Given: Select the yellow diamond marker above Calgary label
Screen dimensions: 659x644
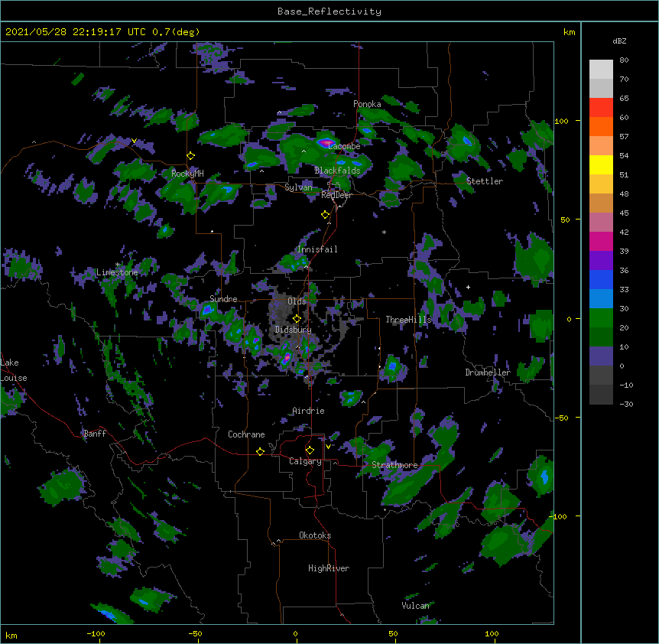Looking at the screenshot, I should (310, 450).
